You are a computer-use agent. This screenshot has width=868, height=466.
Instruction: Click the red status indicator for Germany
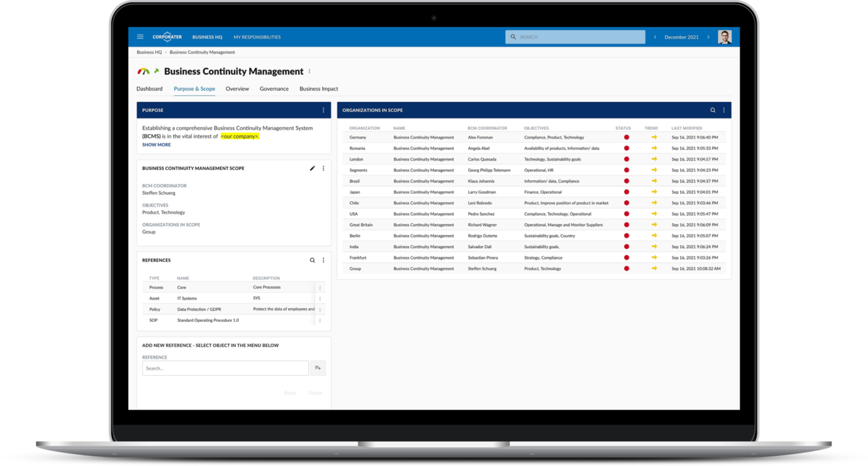[626, 137]
